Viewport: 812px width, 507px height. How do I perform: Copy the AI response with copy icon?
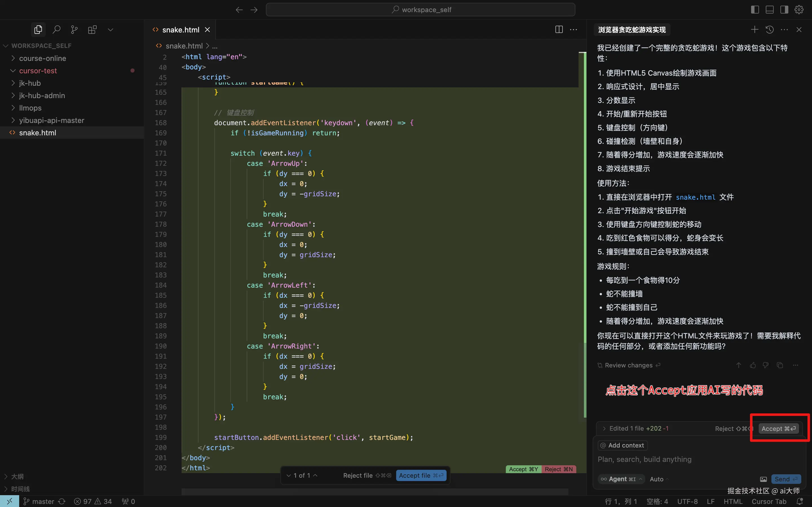click(780, 365)
